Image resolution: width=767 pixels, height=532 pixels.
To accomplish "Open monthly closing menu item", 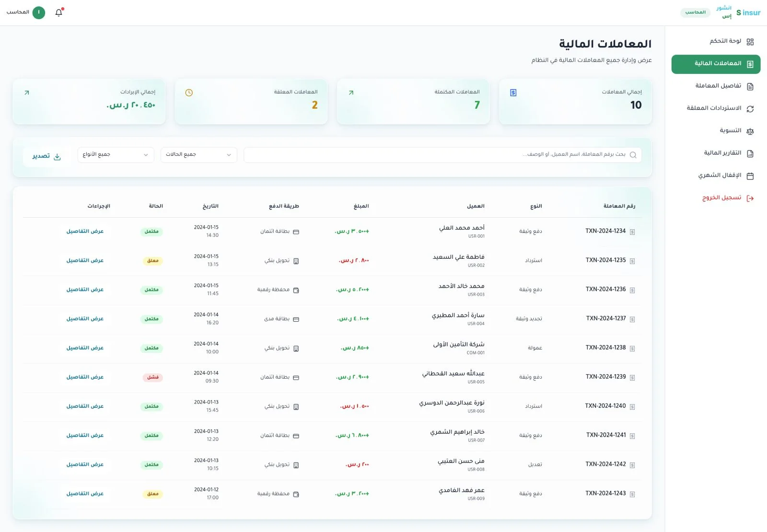I will [716, 176].
